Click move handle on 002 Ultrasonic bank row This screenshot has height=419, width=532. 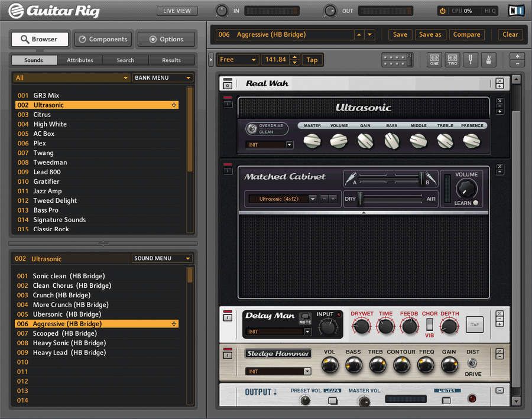[x=174, y=105]
